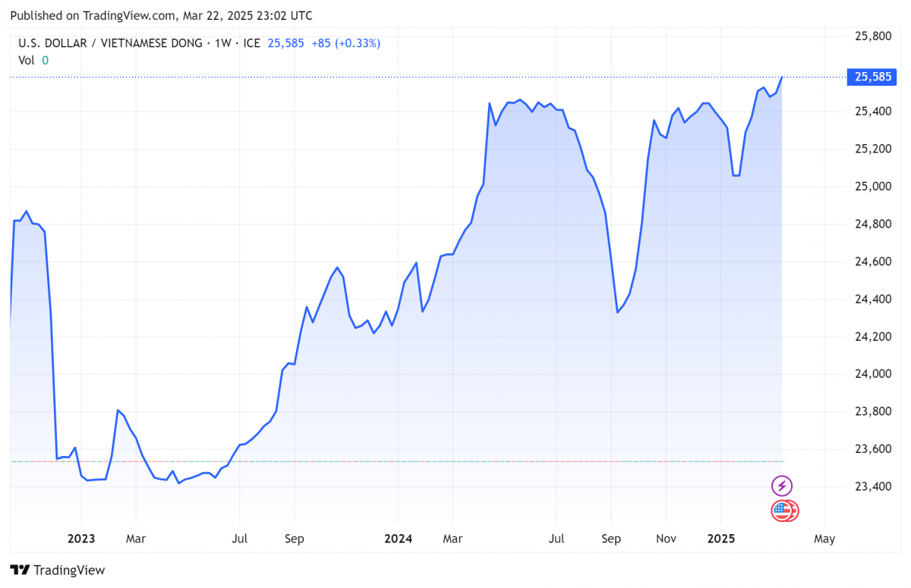Select the blue 25,585 price label badge

tap(872, 77)
